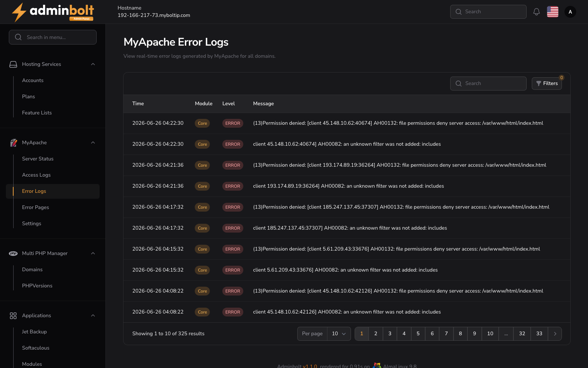Click the v1.1.0 version link

(310, 366)
